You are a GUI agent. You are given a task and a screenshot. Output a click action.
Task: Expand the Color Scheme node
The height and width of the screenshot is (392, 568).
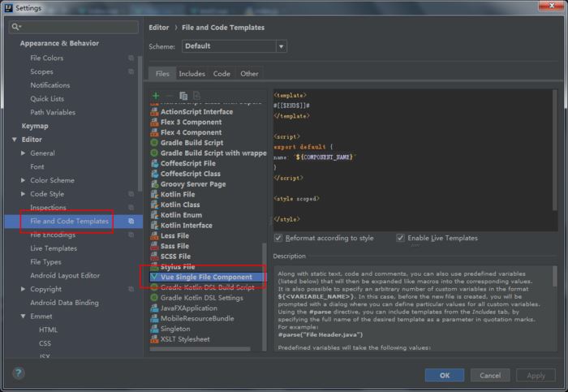24,180
